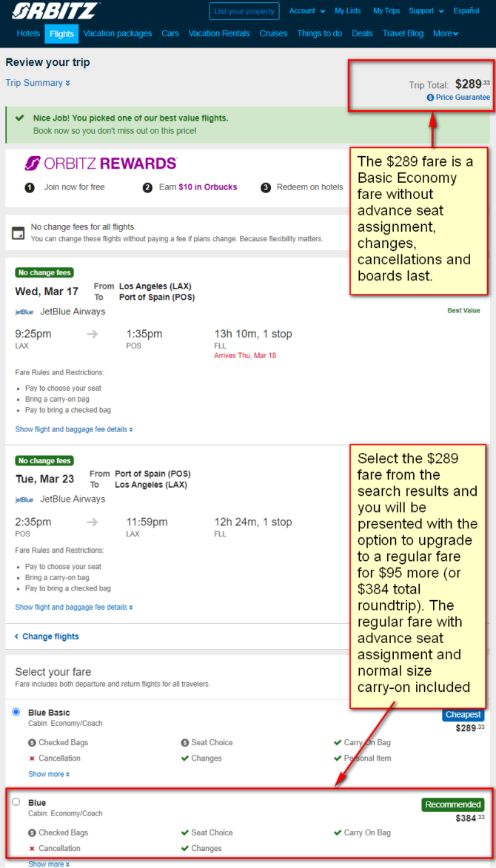Open the More navigation dropdown
The height and width of the screenshot is (868, 496).
click(x=446, y=34)
